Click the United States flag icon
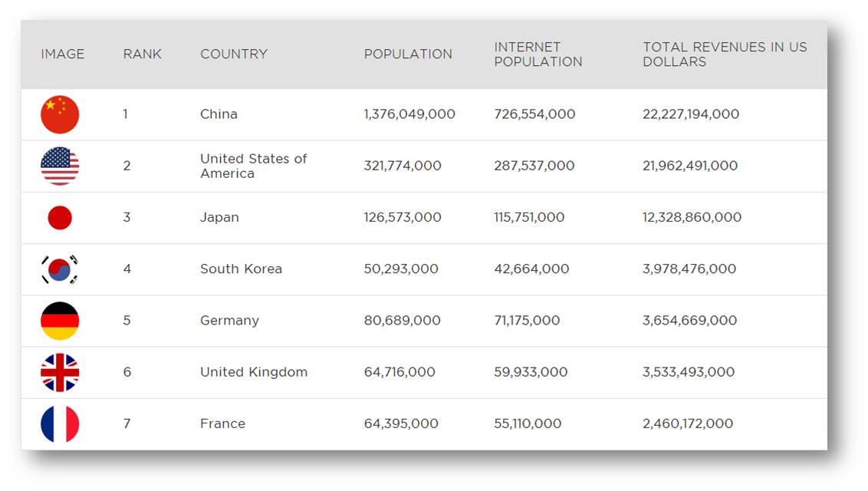 pos(60,166)
